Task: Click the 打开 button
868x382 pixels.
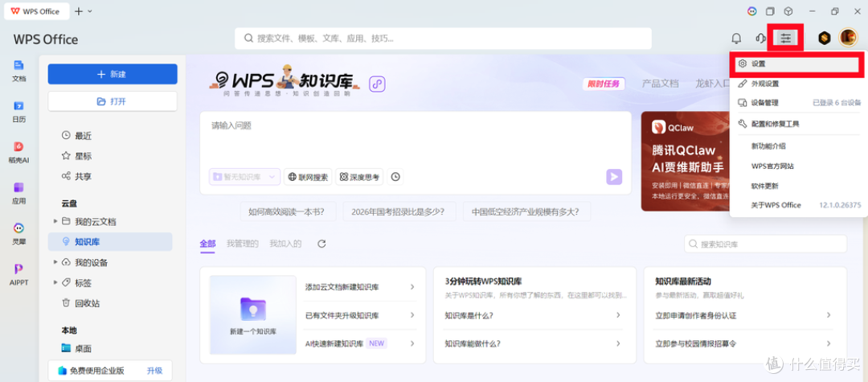Action: pos(113,101)
